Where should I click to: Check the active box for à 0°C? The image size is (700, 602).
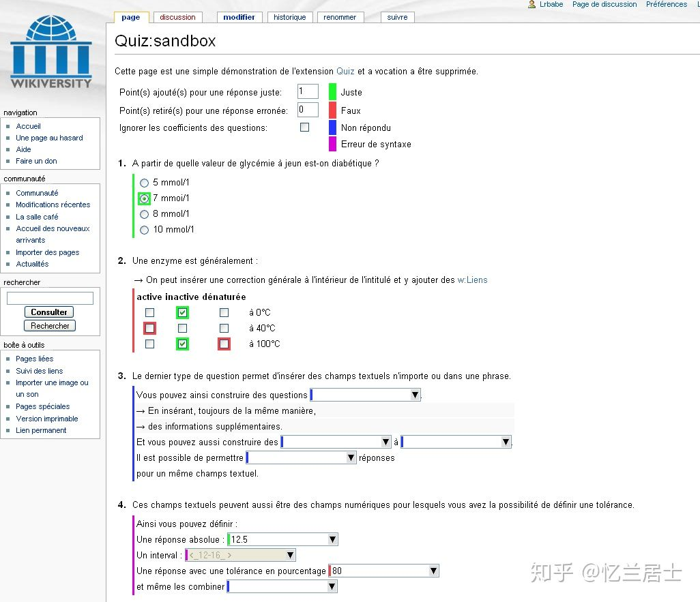point(150,312)
